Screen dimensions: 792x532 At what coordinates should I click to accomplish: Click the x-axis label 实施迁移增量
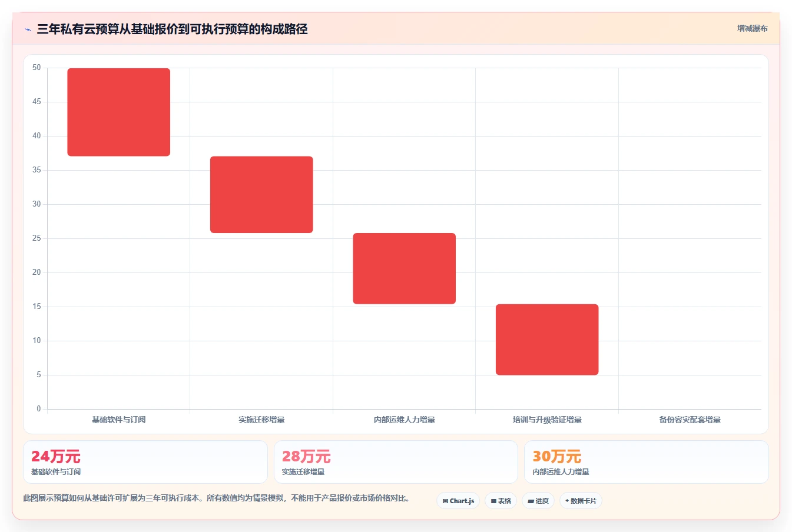pyautogui.click(x=261, y=420)
